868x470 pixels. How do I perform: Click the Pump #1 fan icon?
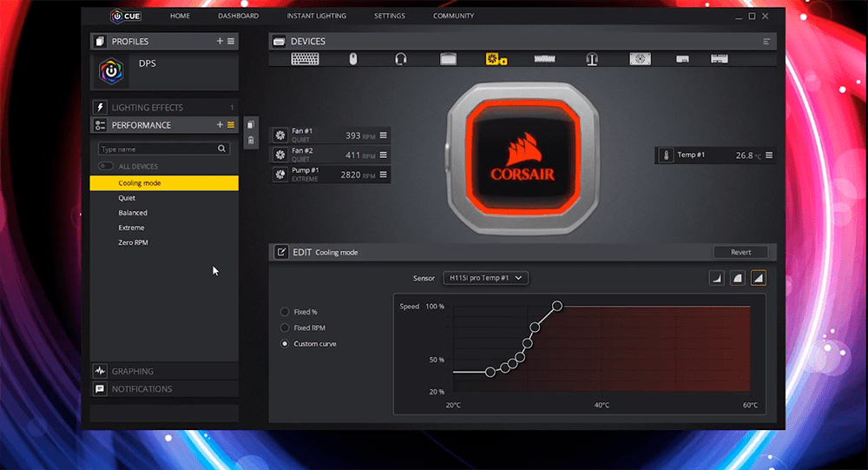tap(280, 174)
